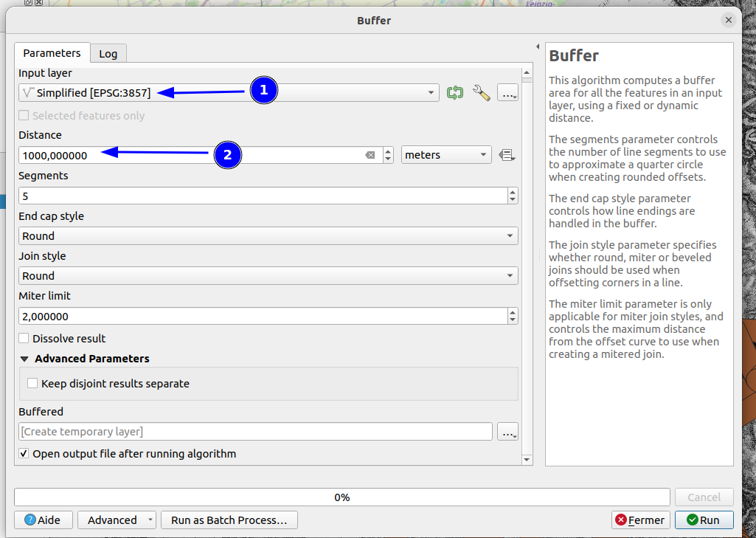Open advanced options wrench icon
This screenshot has height=538, width=756.
tap(482, 93)
